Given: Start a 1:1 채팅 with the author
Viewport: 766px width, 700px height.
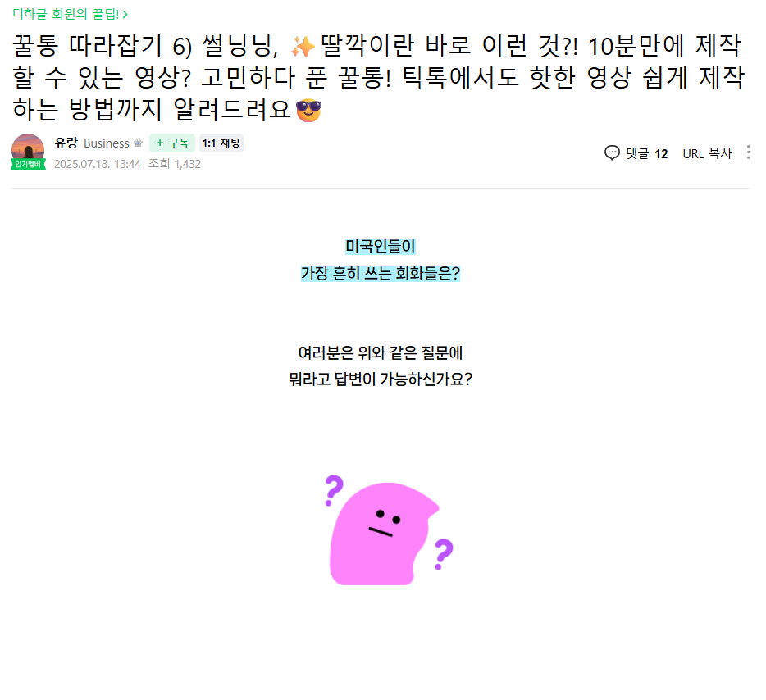Looking at the screenshot, I should coord(221,143).
